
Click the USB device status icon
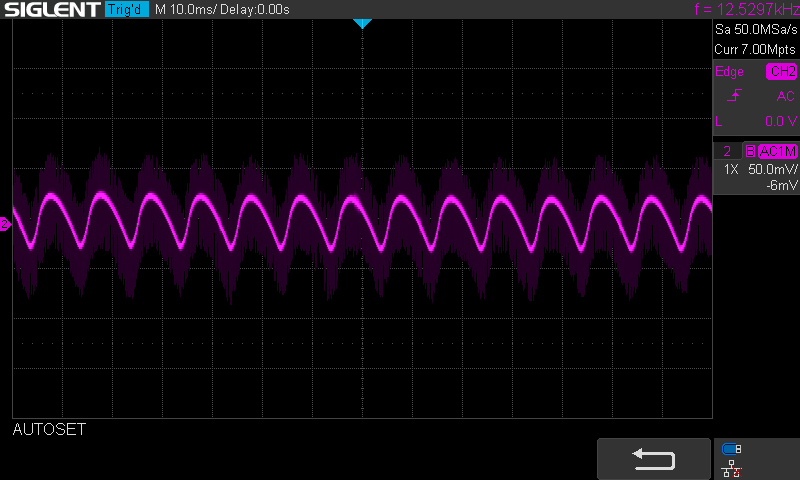pyautogui.click(x=732, y=449)
